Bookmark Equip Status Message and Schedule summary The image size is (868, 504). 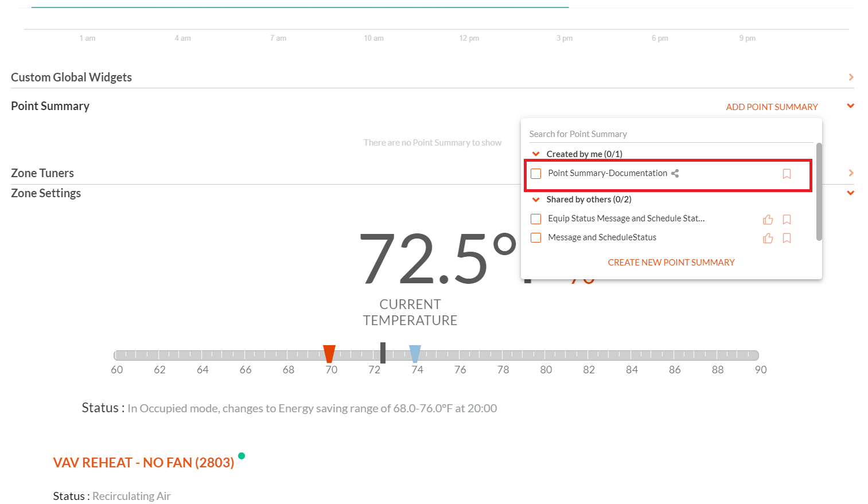coord(787,220)
